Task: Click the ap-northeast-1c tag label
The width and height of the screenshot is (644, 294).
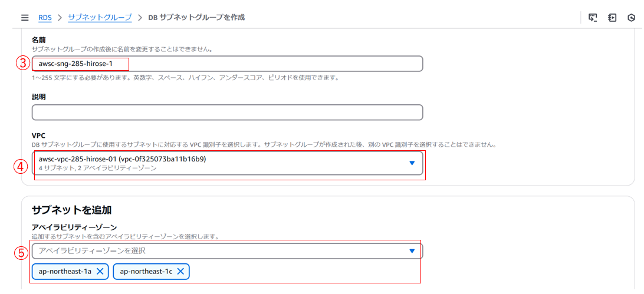Action: pos(146,272)
